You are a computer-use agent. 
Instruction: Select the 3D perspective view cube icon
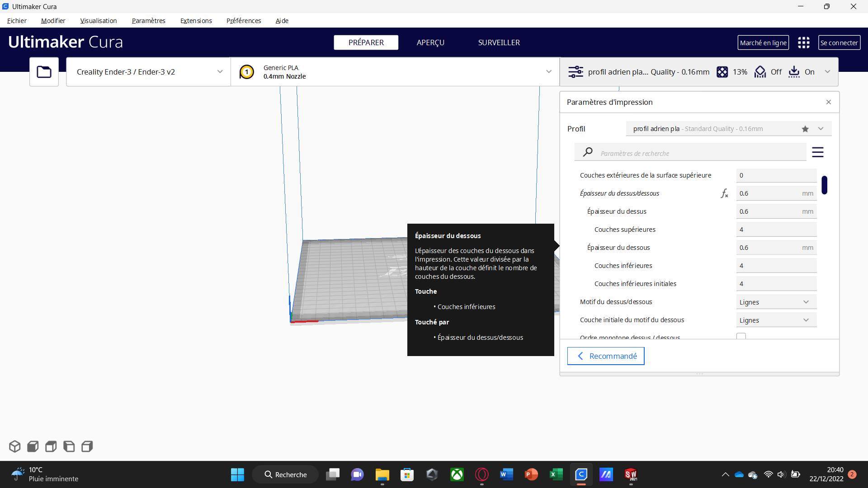coord(14,446)
